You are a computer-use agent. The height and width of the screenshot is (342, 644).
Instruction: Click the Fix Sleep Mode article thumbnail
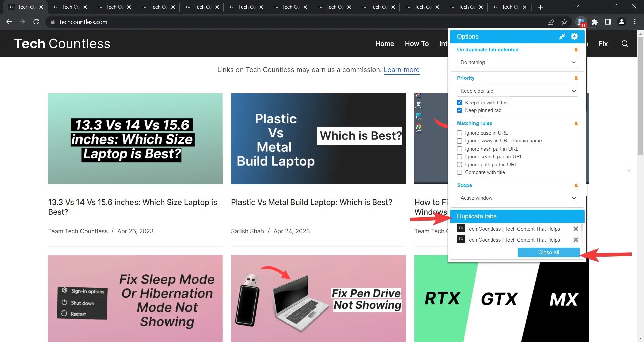coord(135,298)
